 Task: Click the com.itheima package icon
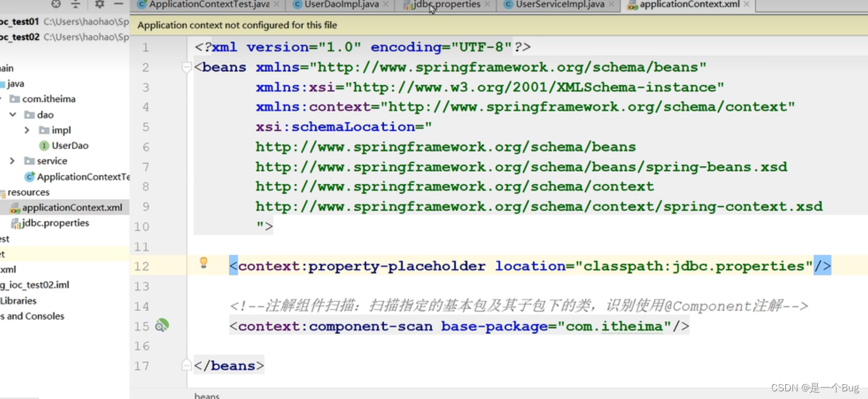(x=15, y=99)
